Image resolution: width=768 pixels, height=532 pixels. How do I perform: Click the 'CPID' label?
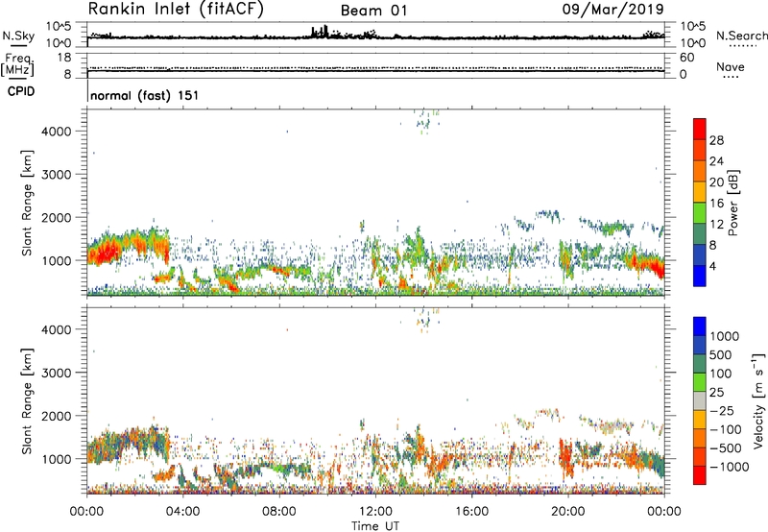pos(21,91)
